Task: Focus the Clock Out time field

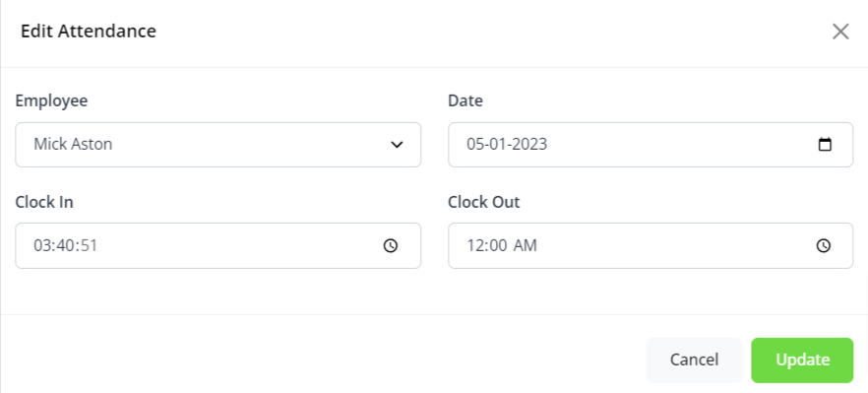Action: (x=651, y=245)
